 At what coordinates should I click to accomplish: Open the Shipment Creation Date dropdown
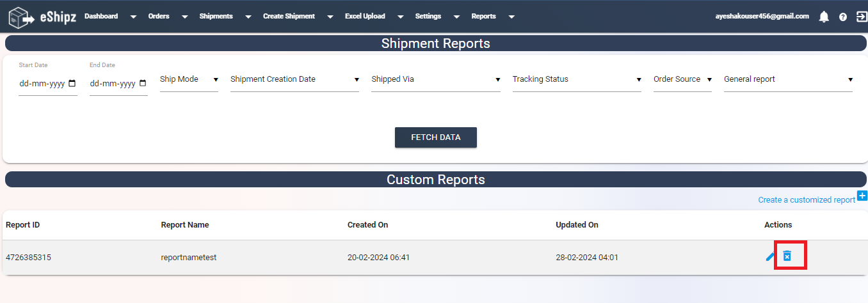[294, 80]
